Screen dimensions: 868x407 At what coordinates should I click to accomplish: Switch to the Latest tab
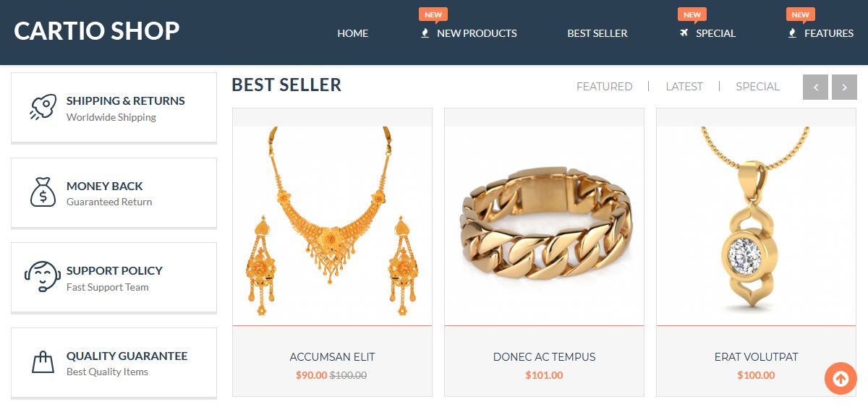pyautogui.click(x=684, y=87)
